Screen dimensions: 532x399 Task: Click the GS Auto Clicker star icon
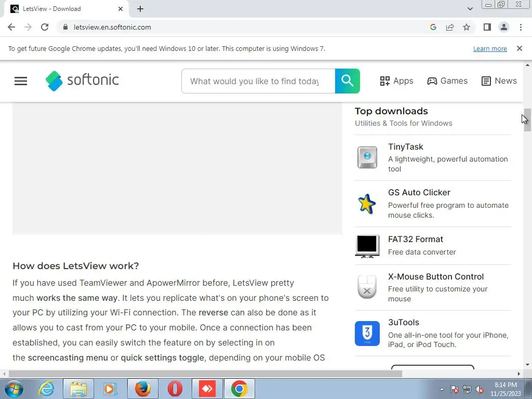point(367,204)
